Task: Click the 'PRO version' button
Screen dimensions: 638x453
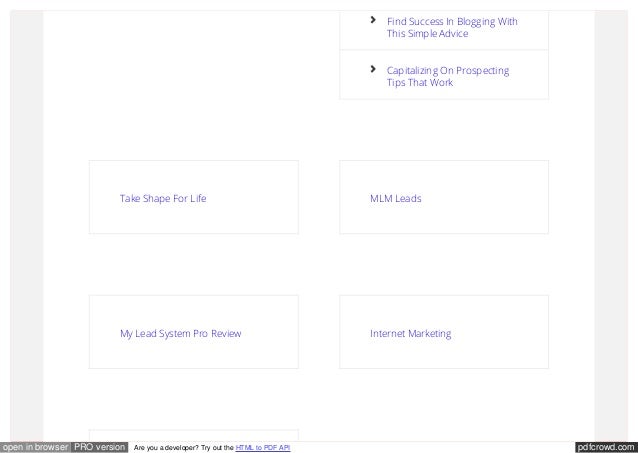Action: click(x=99, y=447)
